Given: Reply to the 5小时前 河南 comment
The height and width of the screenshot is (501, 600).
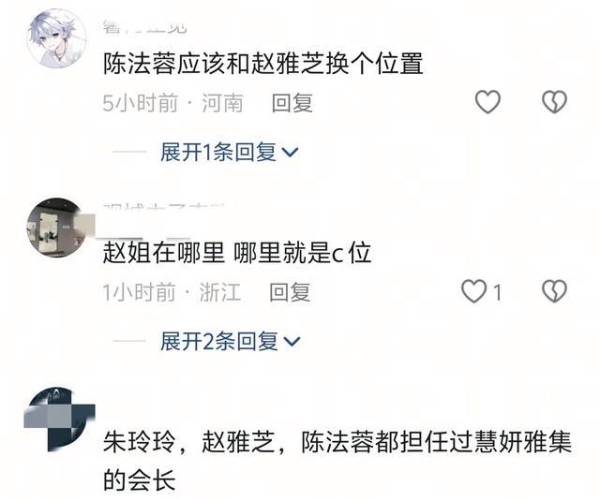Looking at the screenshot, I should pyautogui.click(x=292, y=103).
